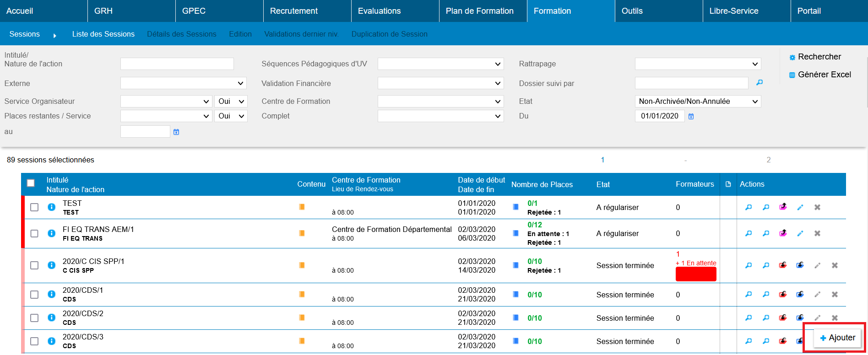Viewport: 868px width, 355px height.
Task: Open the Etat dropdown showing Non-Archivée/Non-Annulée
Action: (697, 102)
